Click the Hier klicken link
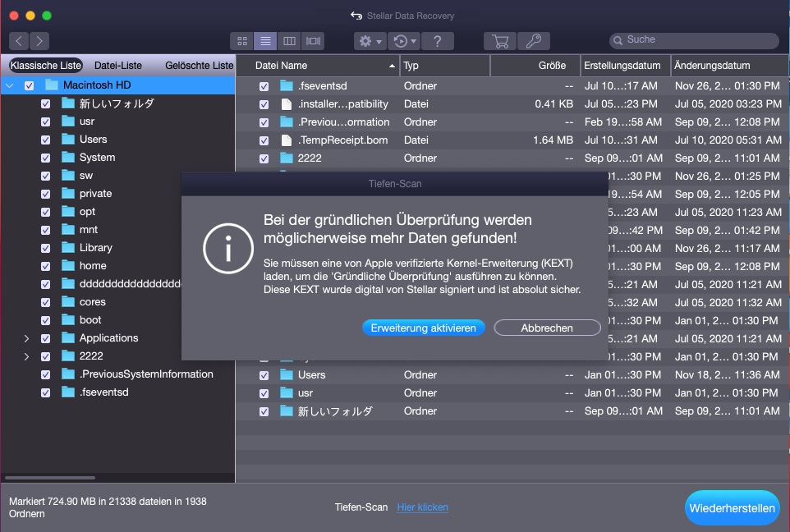 tap(422, 507)
